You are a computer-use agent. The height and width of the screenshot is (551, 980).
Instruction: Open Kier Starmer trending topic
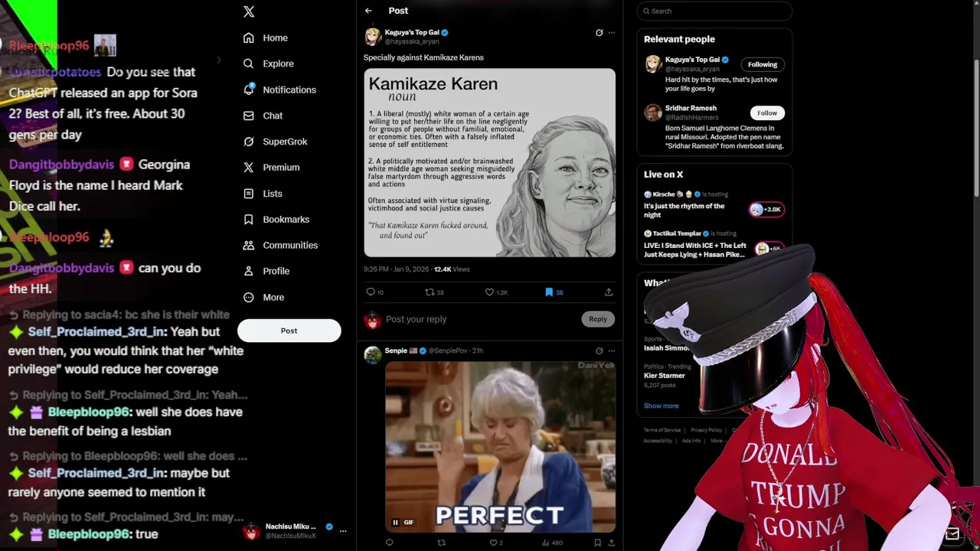point(664,376)
